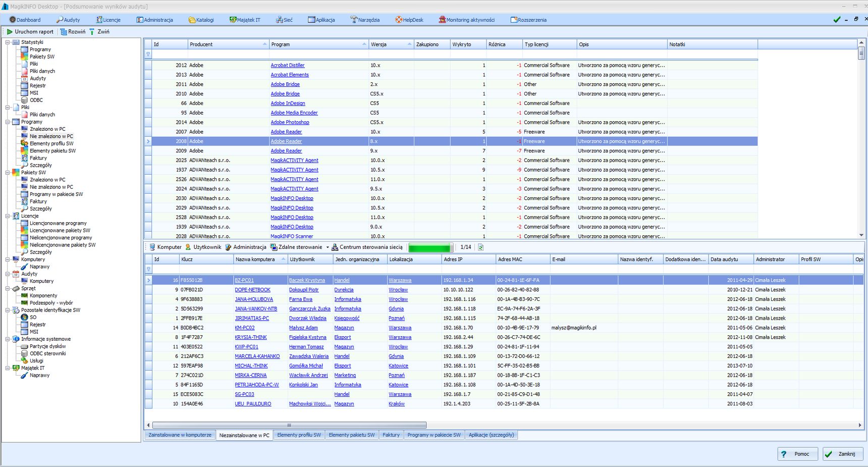
Task: Open the Dashboard menu
Action: click(x=25, y=20)
